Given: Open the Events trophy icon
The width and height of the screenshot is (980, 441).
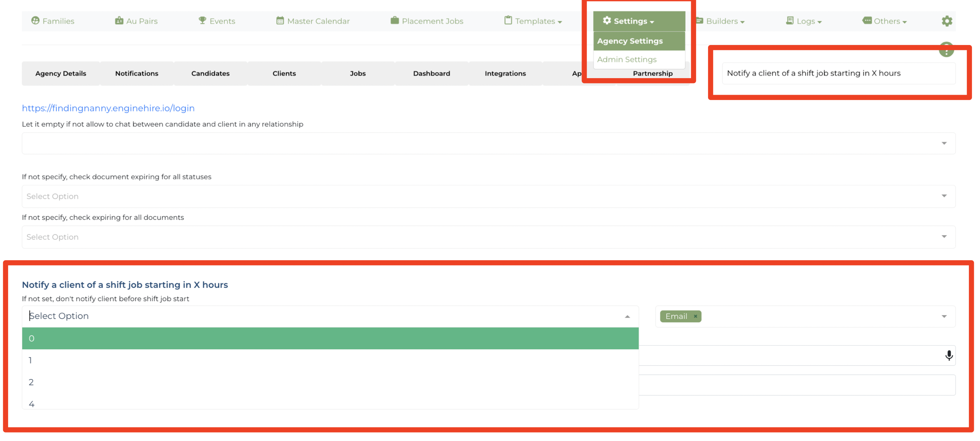Looking at the screenshot, I should point(202,21).
